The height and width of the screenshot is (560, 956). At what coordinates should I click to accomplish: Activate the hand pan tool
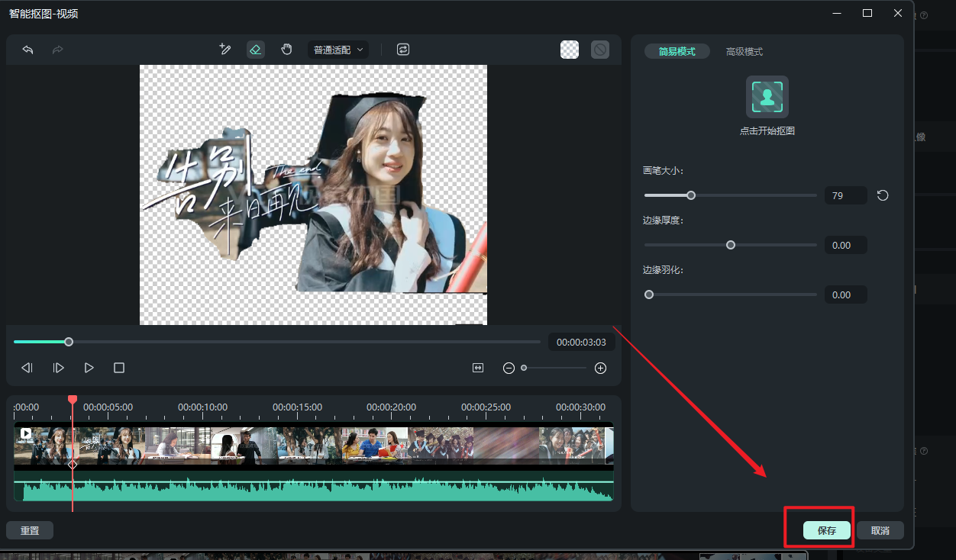[x=286, y=50]
